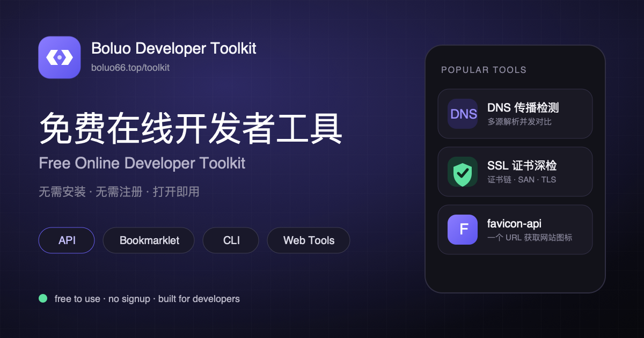Click the 免费在线开发者工具 headline
Screen dimensions: 644x338
click(191, 128)
